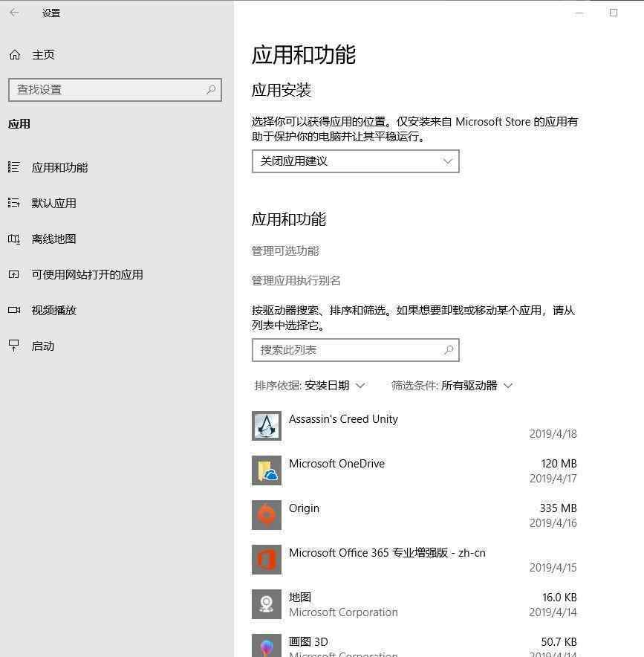Click the 50.7 KB size of 画图 3D
Screen dimensions: 644x657
[559, 642]
